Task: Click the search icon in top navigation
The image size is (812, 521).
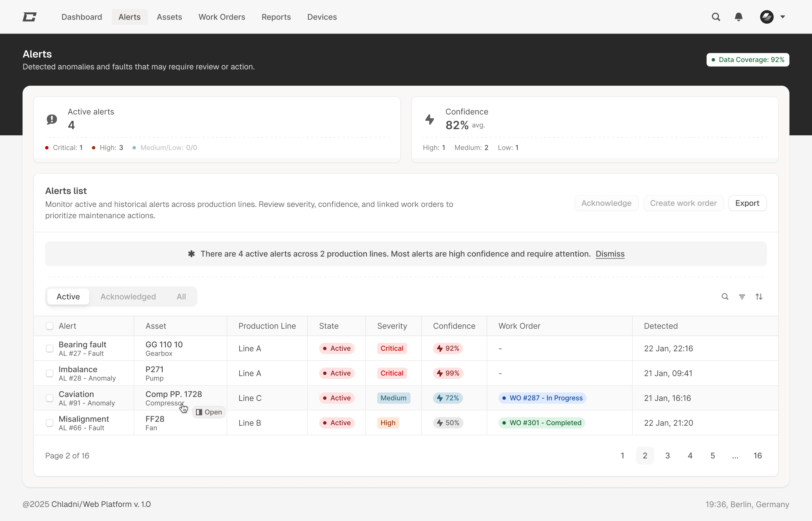Action: click(x=716, y=17)
